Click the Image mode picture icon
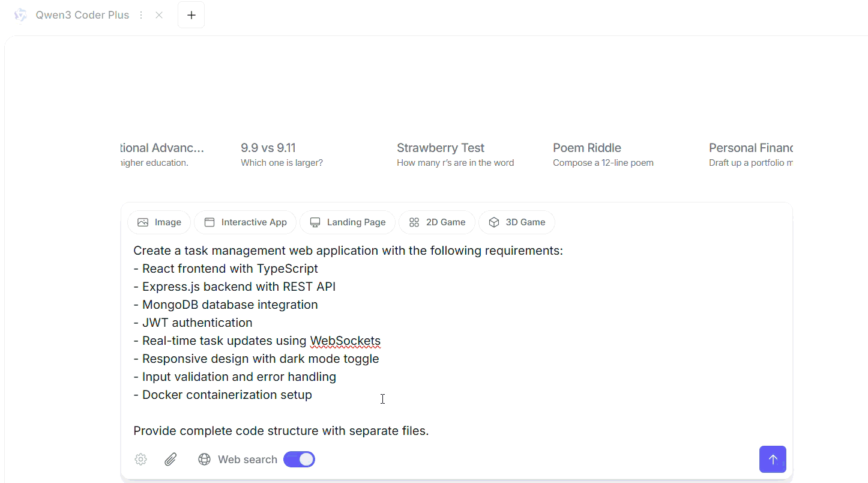 143,222
